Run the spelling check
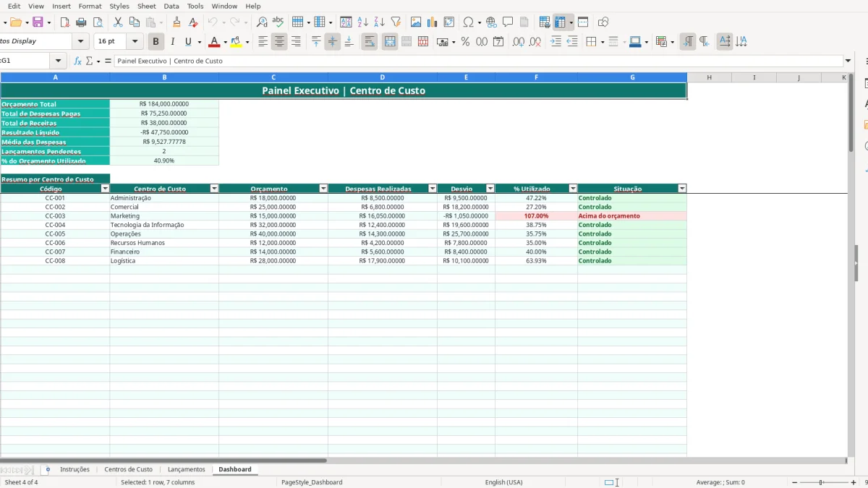868x488 pixels. coord(278,22)
